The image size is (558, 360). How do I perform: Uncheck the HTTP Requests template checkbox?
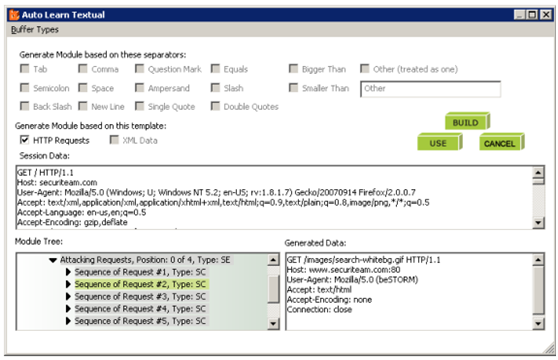24,140
